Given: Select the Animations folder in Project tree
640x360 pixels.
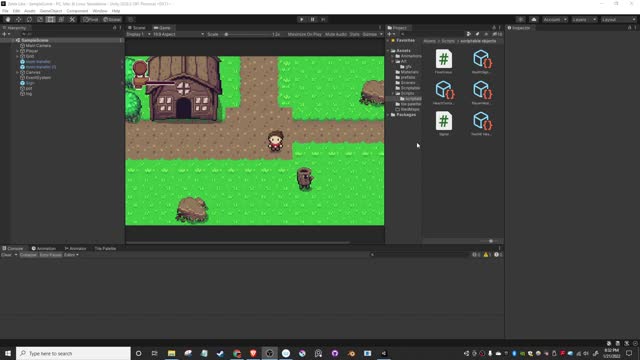Looking at the screenshot, I should (x=411, y=56).
